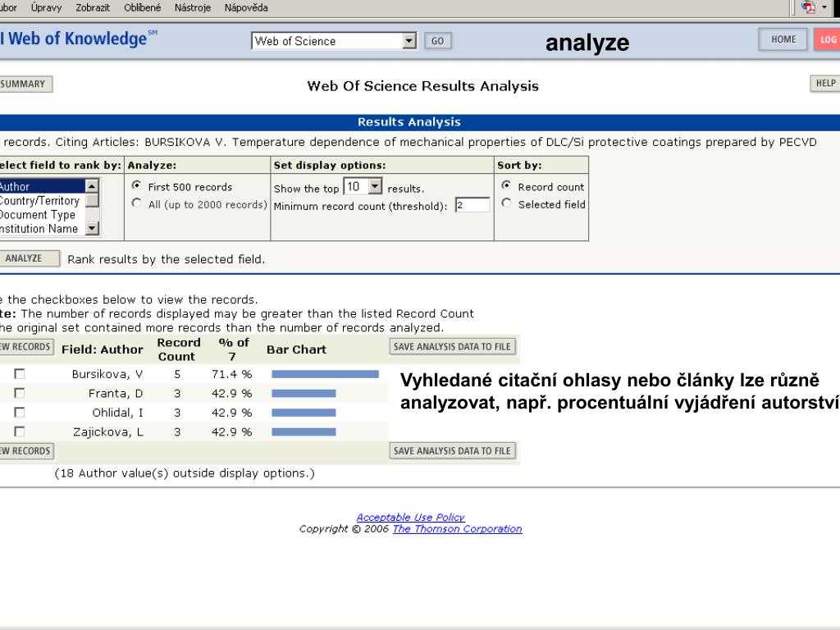The width and height of the screenshot is (840, 630).
Task: Click the "42.9 %" value in Franta row
Action: 231,393
